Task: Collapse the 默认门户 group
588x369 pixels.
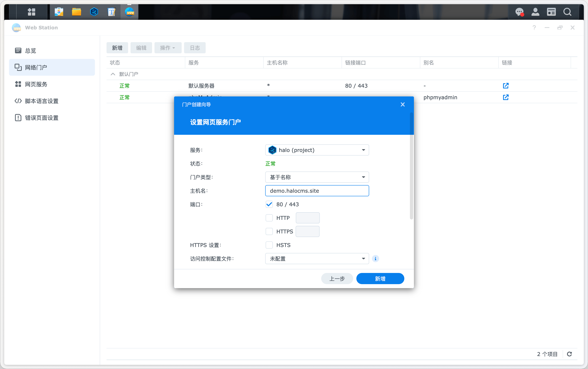Action: pos(113,74)
